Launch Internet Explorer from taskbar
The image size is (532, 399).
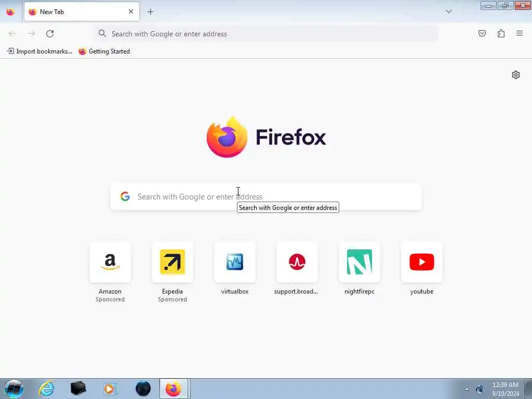click(46, 389)
